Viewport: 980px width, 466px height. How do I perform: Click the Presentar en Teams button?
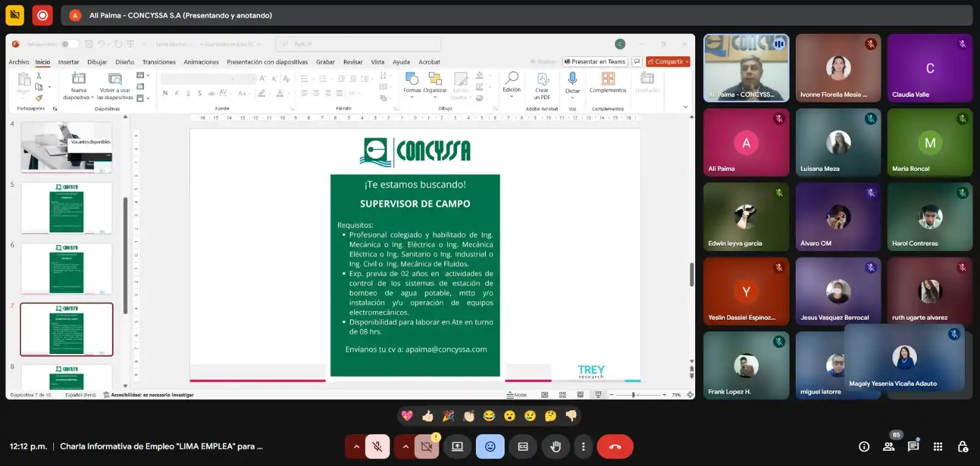595,62
